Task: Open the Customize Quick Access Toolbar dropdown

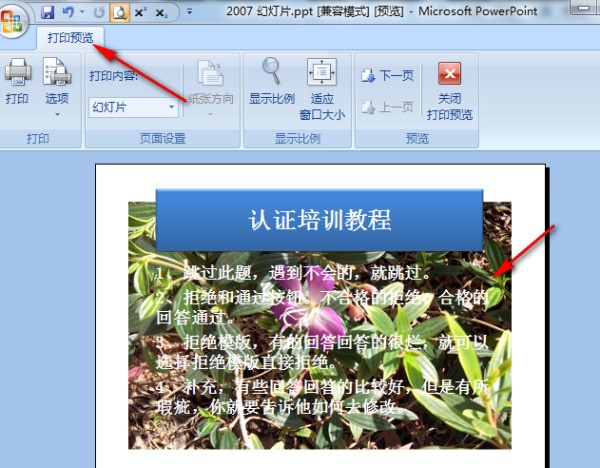Action: (x=189, y=12)
